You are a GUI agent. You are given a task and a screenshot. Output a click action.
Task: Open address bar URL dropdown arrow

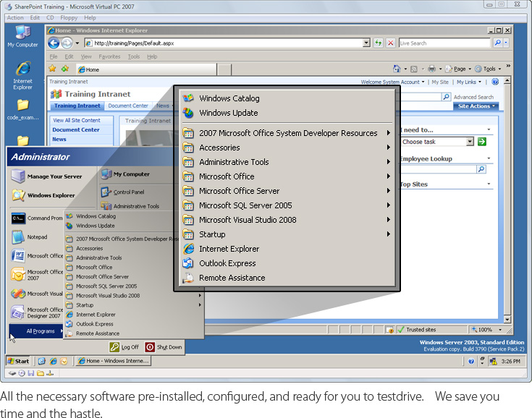(366, 43)
